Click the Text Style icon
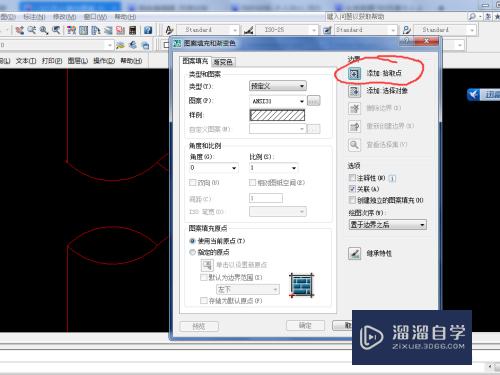500x375 pixels. (169, 30)
